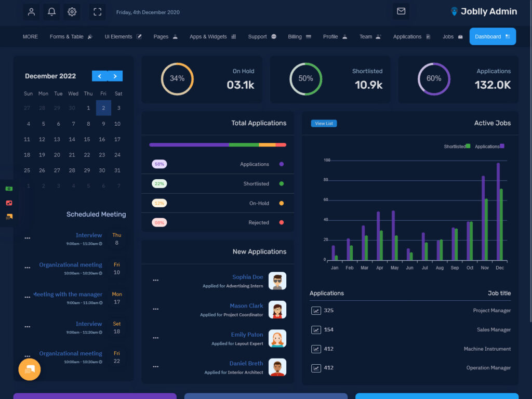Click Emily Paton's avatar

(x=277, y=339)
